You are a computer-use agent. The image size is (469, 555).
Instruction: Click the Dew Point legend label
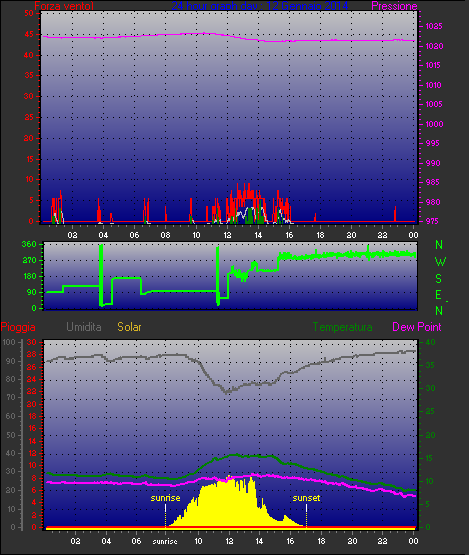[x=417, y=327]
